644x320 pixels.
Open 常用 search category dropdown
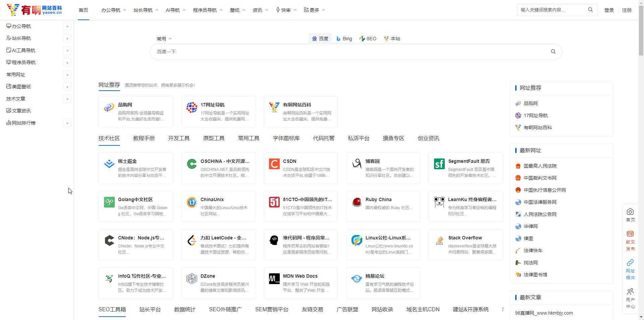point(164,39)
